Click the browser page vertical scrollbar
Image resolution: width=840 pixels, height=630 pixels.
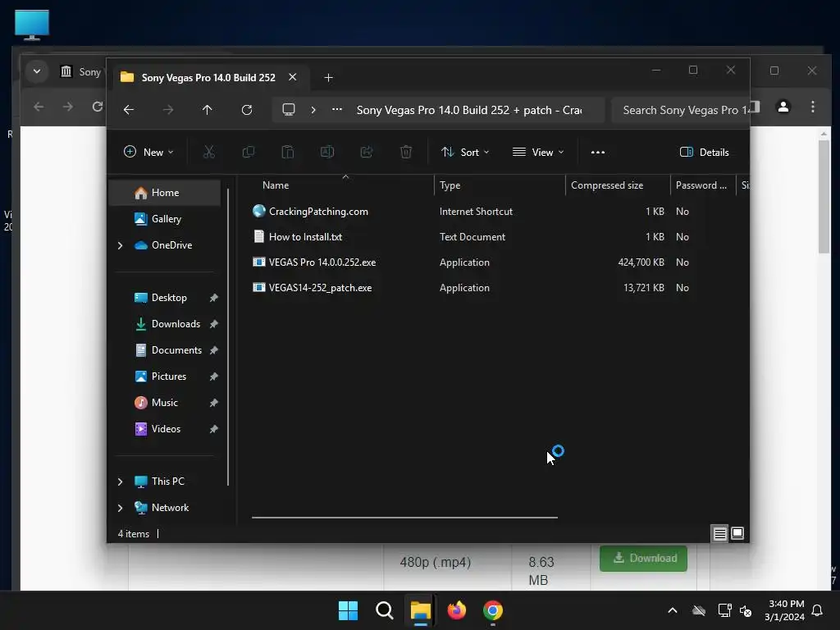point(824,197)
